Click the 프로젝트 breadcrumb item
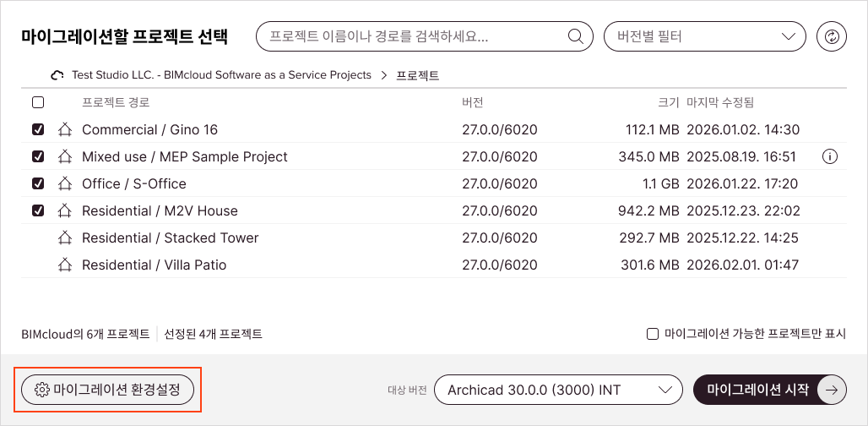 (x=417, y=75)
